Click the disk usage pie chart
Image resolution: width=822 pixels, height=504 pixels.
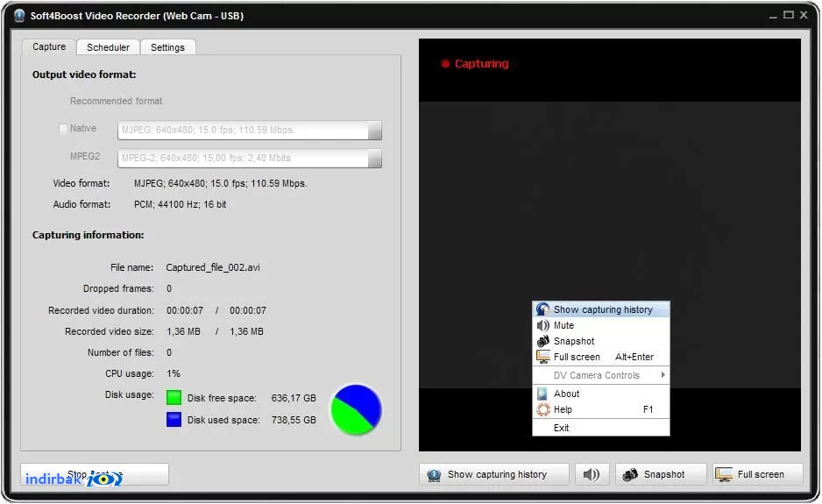coord(357,410)
